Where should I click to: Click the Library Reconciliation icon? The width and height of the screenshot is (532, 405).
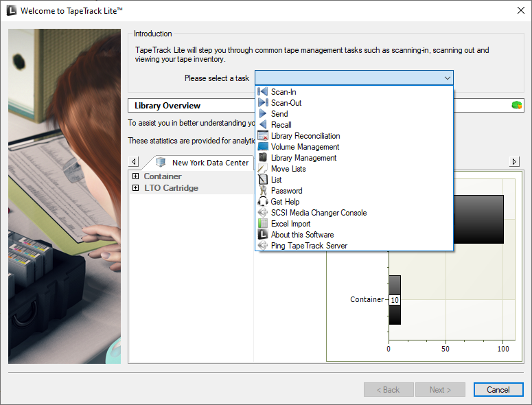pyautogui.click(x=263, y=135)
